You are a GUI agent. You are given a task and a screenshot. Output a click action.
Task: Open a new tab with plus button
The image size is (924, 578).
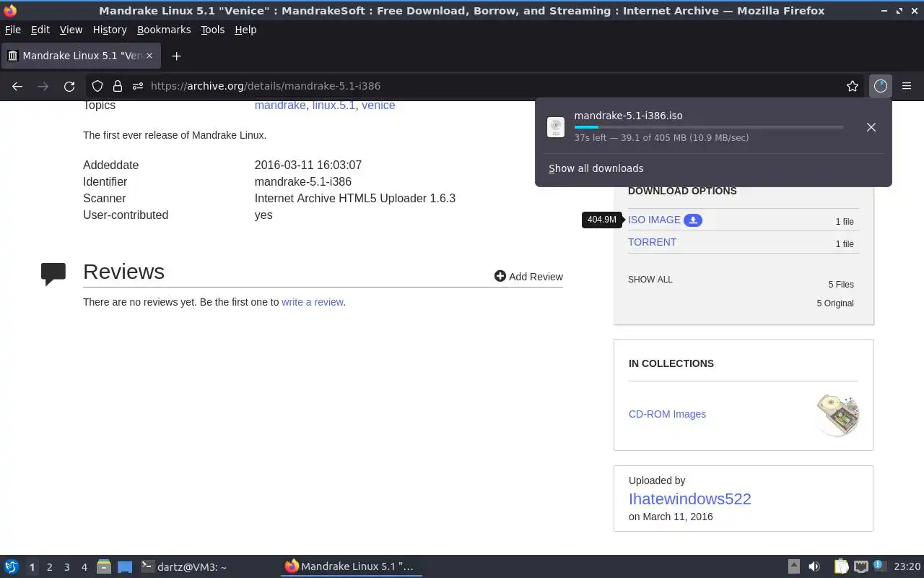click(x=176, y=56)
